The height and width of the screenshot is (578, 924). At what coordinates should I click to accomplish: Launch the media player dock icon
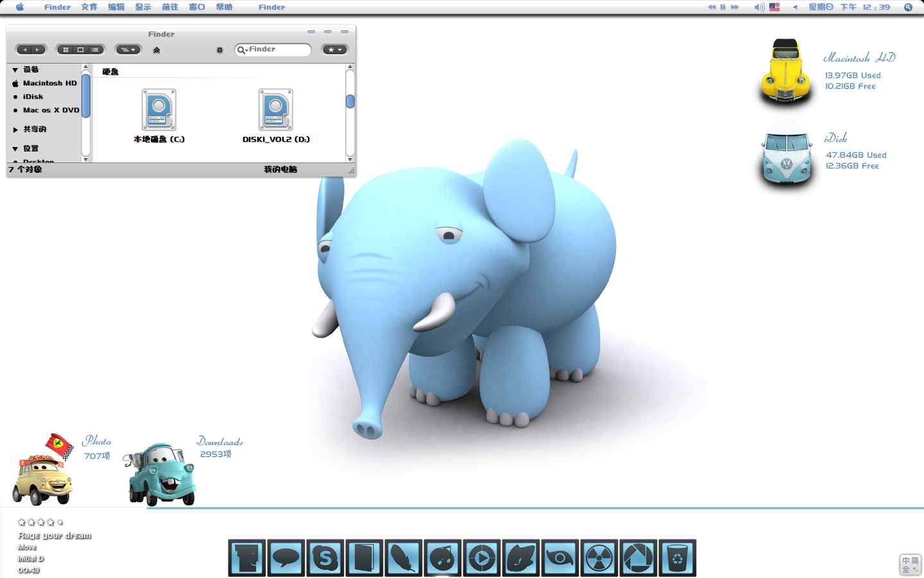482,557
